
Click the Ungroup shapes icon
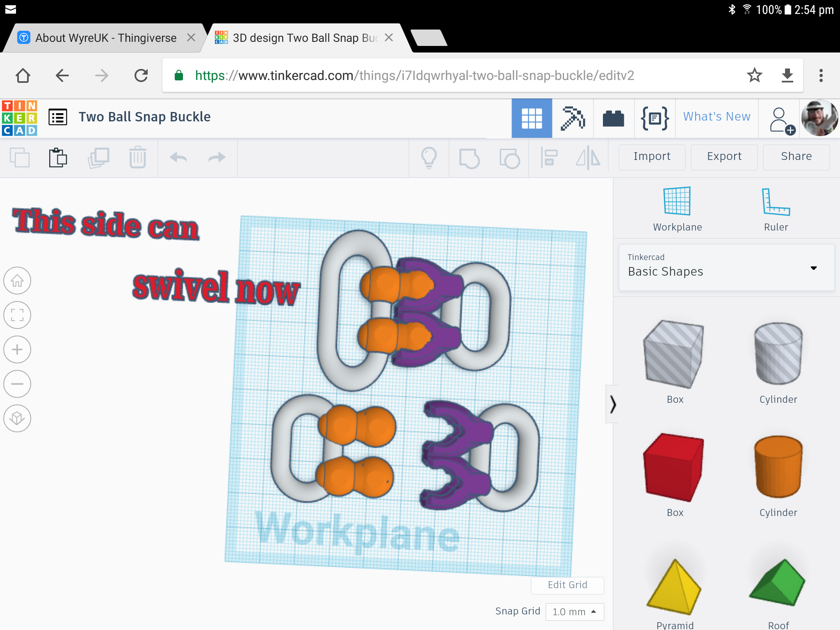[509, 158]
